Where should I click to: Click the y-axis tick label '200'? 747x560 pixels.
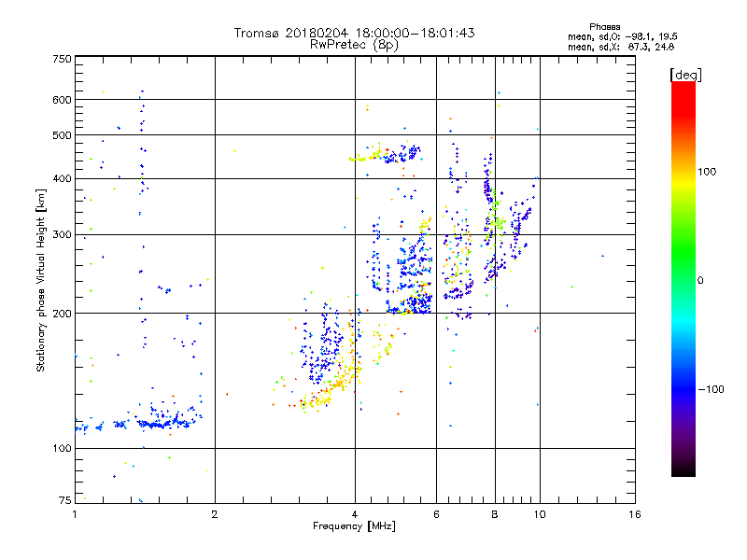(x=62, y=314)
